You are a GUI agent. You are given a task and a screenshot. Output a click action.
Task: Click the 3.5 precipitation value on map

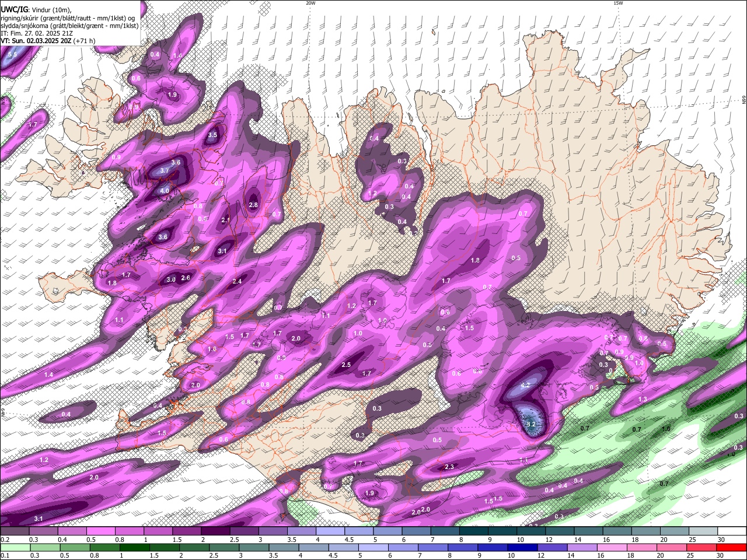(212, 135)
